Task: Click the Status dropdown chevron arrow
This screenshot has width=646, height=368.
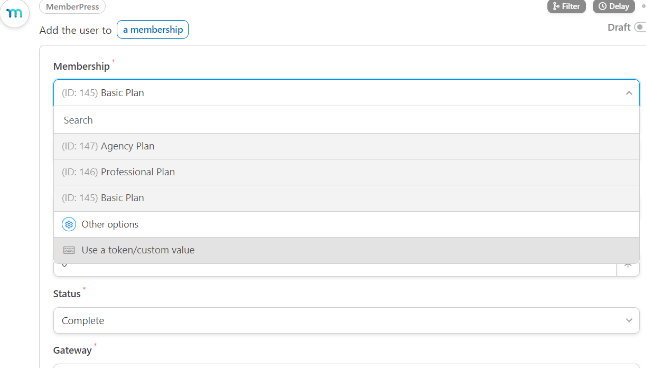Action: [629, 320]
